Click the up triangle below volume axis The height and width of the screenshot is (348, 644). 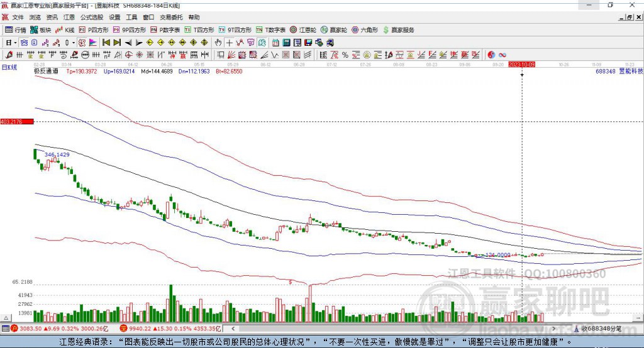click(6, 318)
